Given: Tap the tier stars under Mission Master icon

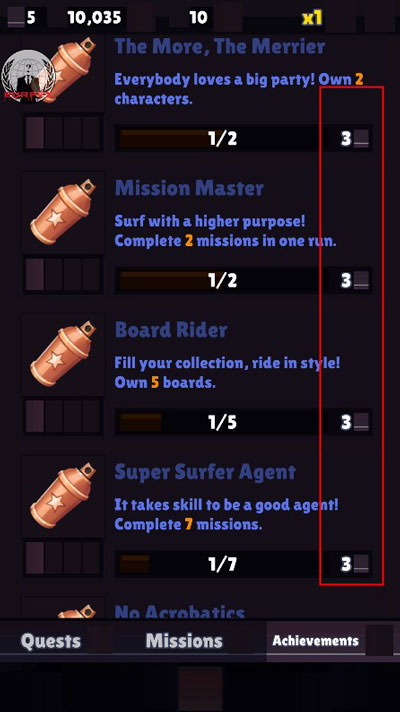Looking at the screenshot, I should point(63,274).
